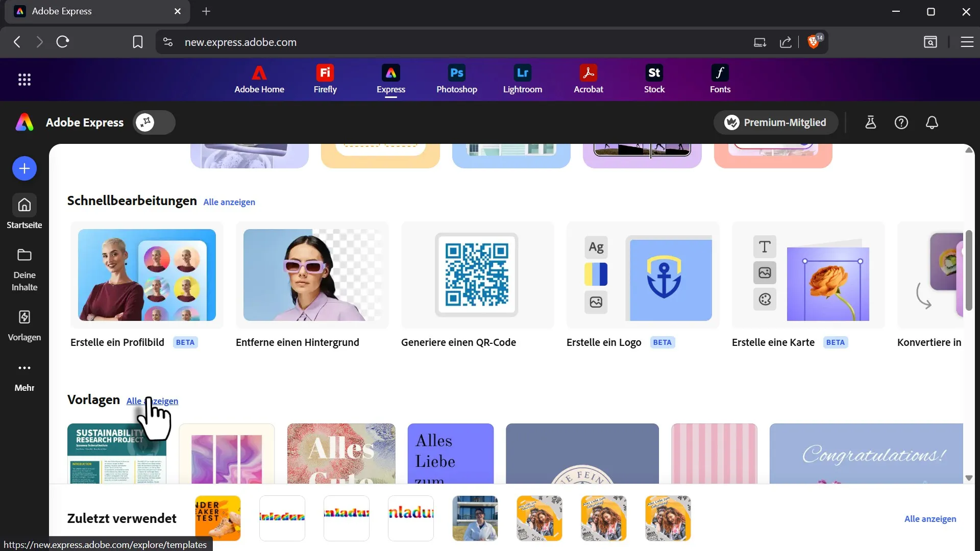Viewport: 980px width, 551px height.
Task: Open the Vorlagen sidebar icon
Action: pos(24,325)
